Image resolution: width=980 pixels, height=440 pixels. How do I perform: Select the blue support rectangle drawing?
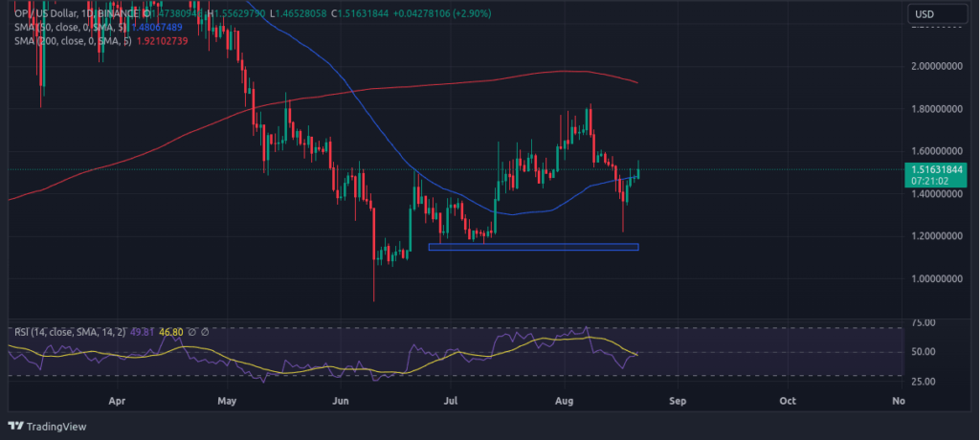[532, 248]
